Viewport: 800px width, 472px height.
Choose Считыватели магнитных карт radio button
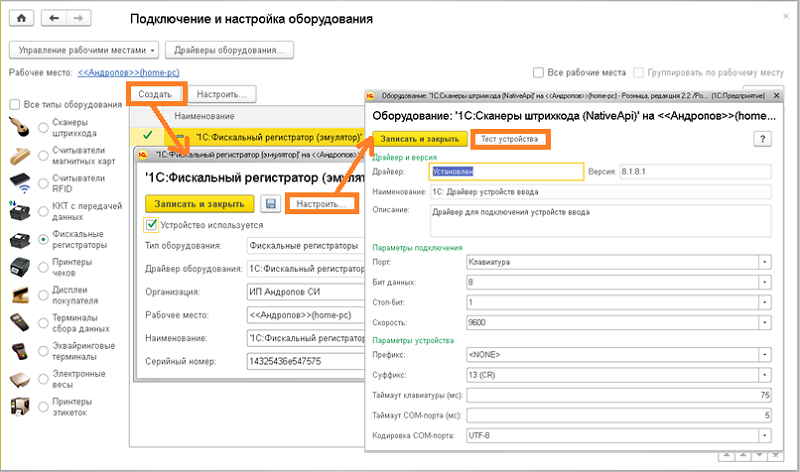(43, 156)
